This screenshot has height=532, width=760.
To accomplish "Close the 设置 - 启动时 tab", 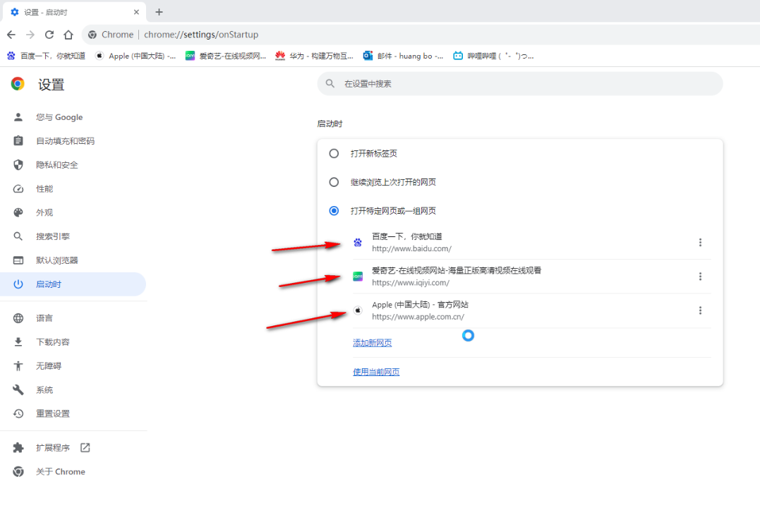I will coord(136,12).
